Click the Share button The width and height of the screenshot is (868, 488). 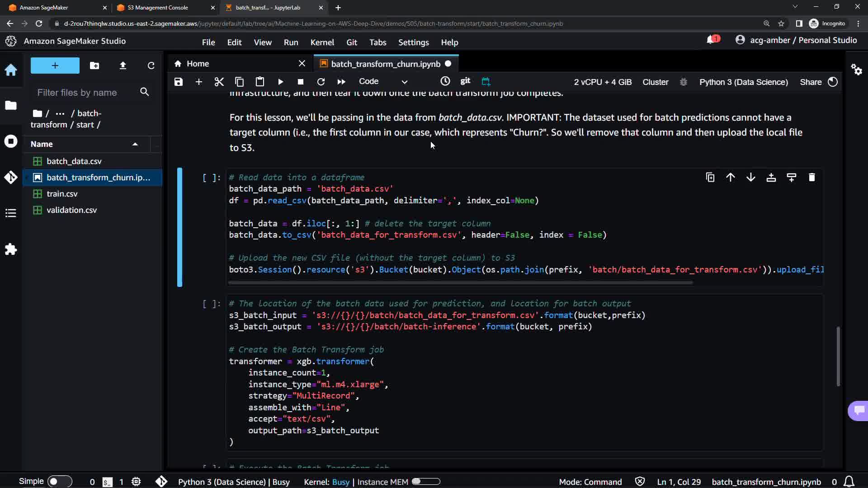tap(810, 82)
